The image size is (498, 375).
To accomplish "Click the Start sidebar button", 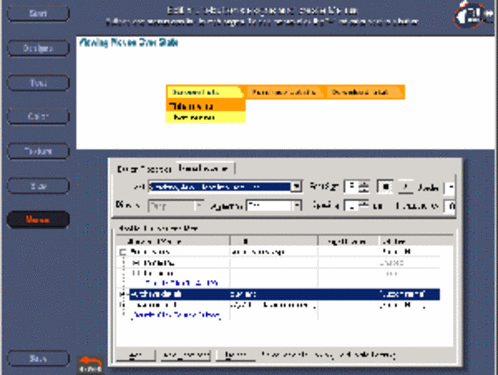I will click(x=38, y=13).
